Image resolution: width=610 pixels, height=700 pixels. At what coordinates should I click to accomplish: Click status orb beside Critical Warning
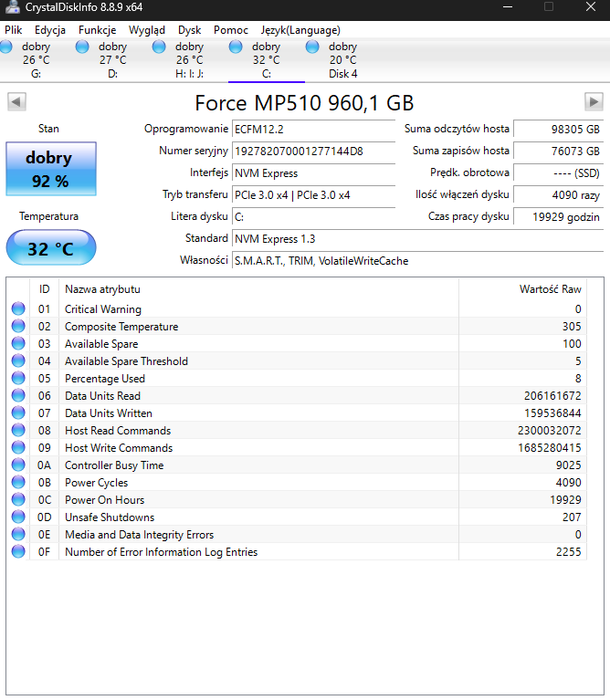18,309
